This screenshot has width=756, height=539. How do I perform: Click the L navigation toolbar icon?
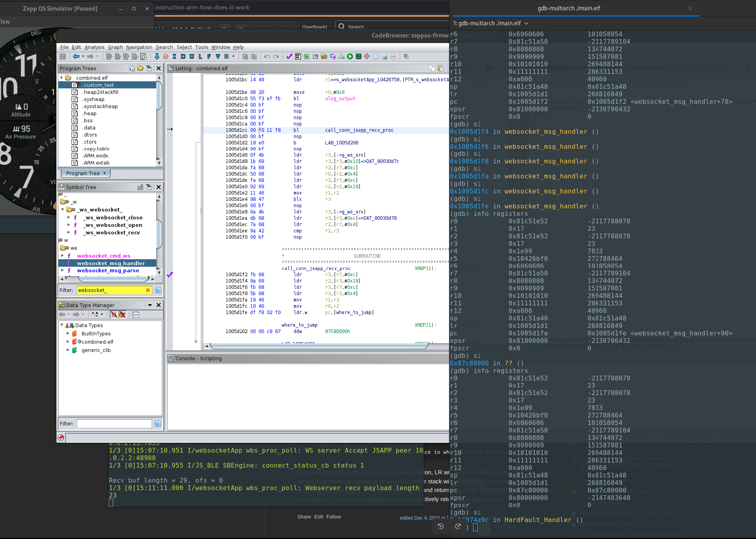[x=200, y=56]
